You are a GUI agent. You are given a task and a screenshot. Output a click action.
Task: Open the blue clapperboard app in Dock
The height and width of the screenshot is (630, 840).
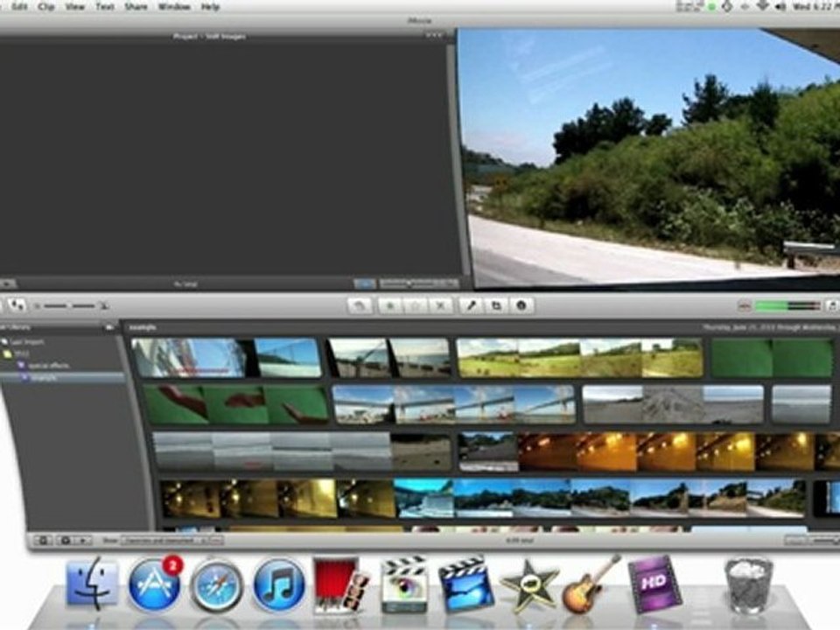pos(465,584)
